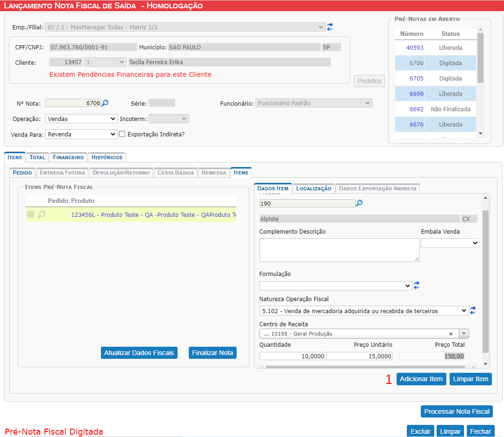Image resolution: width=504 pixels, height=437 pixels.
Task: Expand the Incoterm dropdown
Action: 169,119
